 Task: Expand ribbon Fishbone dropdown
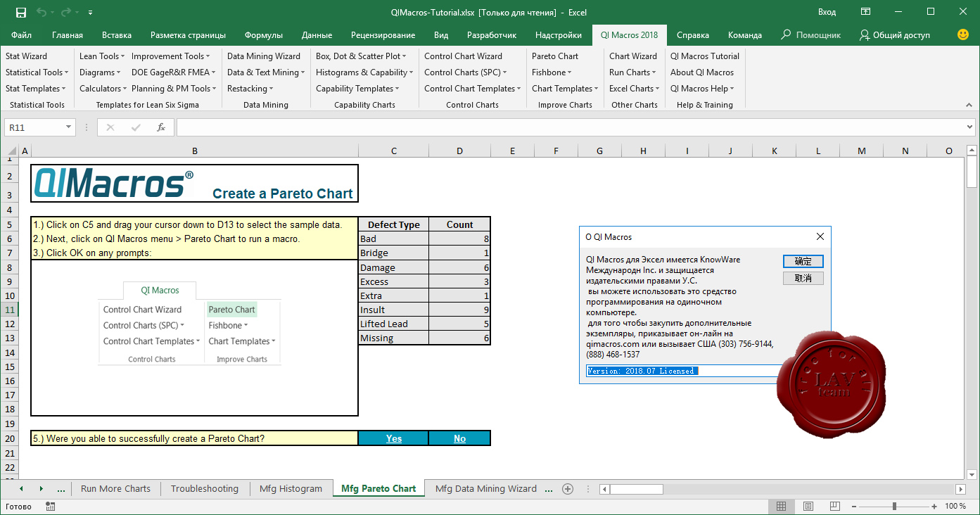552,72
